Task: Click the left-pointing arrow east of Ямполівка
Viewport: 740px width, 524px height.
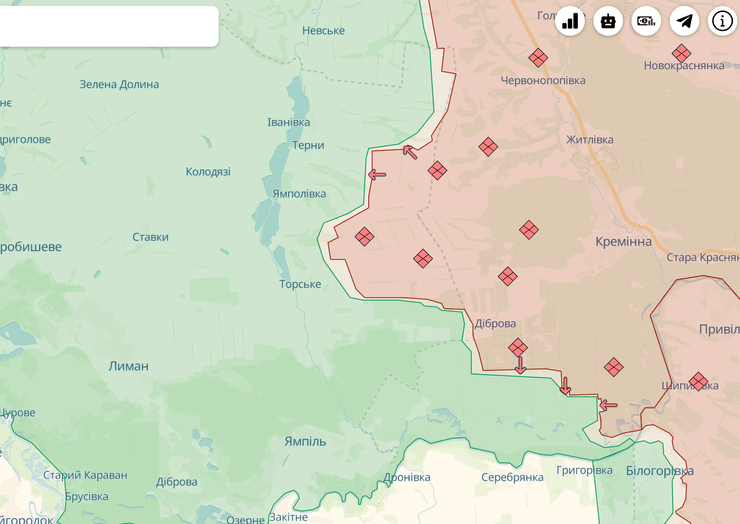Action: tap(377, 175)
